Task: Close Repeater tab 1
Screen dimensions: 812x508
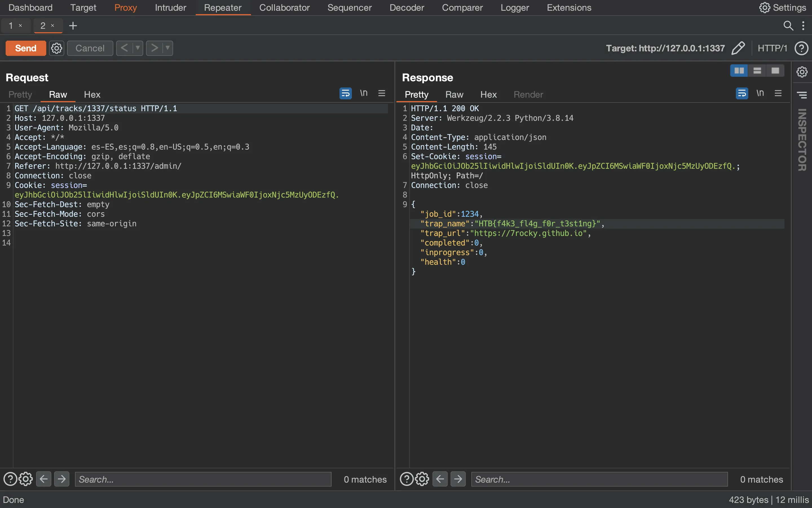Action: [21, 25]
